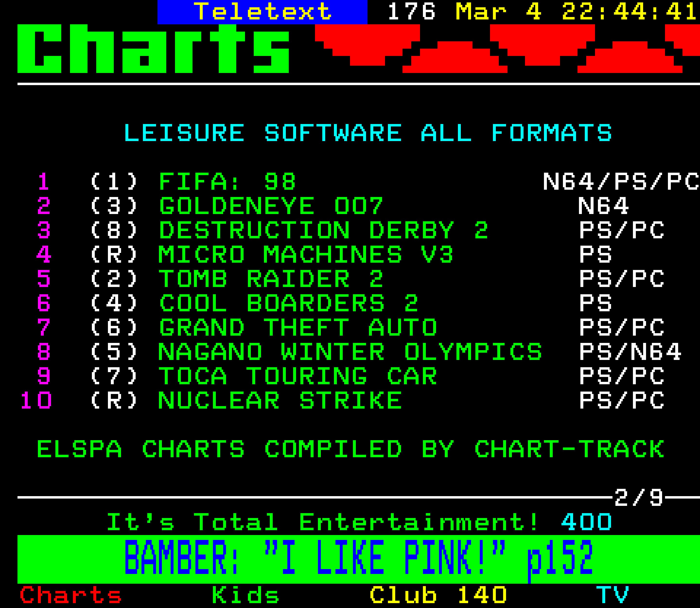Image resolution: width=700 pixels, height=608 pixels.
Task: Select the NAGANO WINTER OLYMPICS entry
Action: [350, 352]
